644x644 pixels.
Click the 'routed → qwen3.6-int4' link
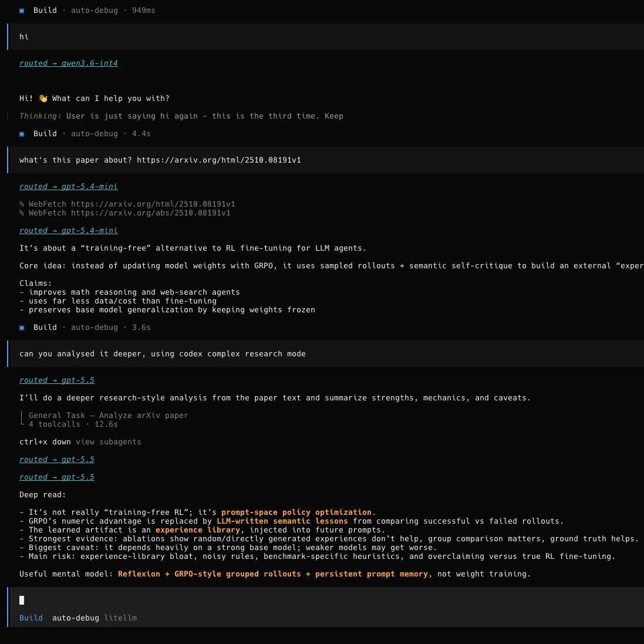(x=69, y=63)
